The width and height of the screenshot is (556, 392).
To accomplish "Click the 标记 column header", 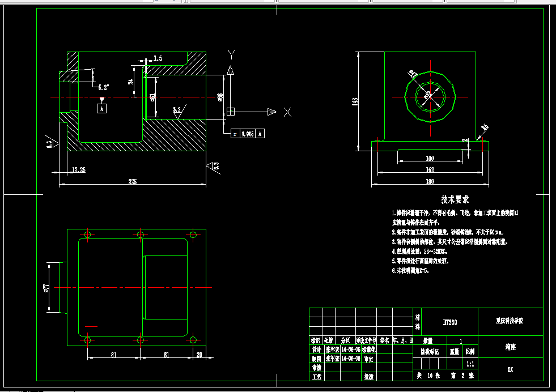I will (x=316, y=340).
